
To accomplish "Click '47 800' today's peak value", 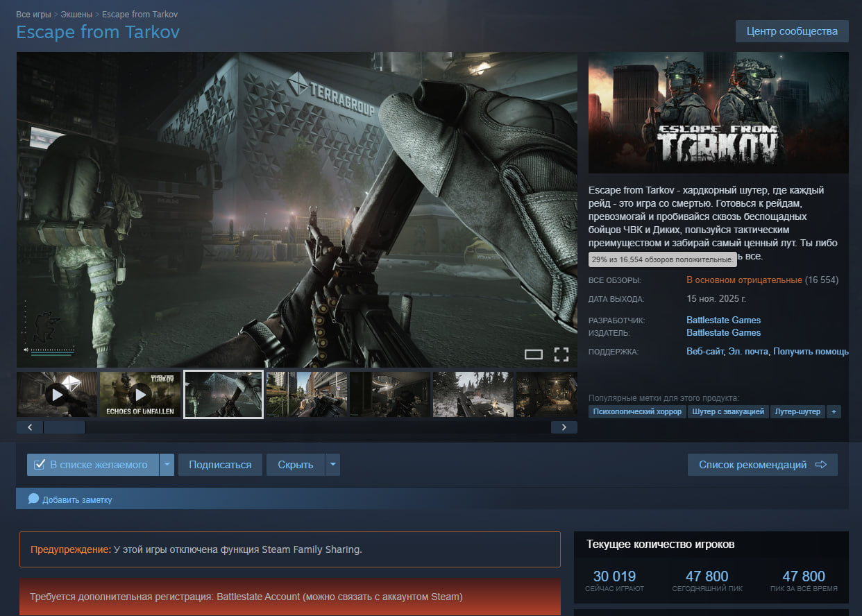I will coord(707,576).
